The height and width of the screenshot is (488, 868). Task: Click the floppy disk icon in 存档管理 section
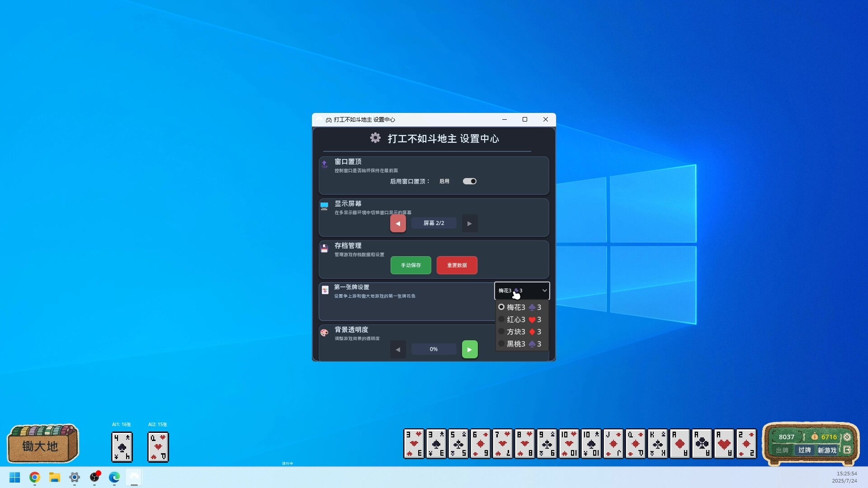coord(325,248)
